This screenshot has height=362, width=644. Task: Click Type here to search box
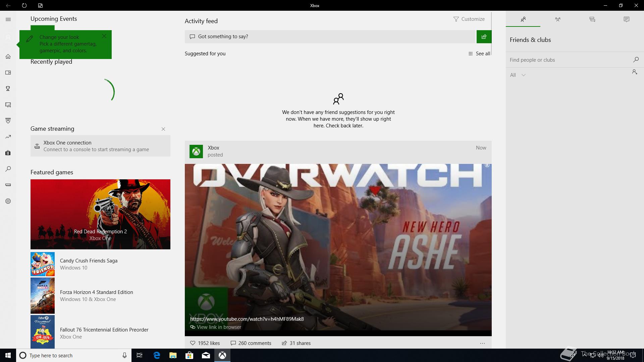click(74, 355)
